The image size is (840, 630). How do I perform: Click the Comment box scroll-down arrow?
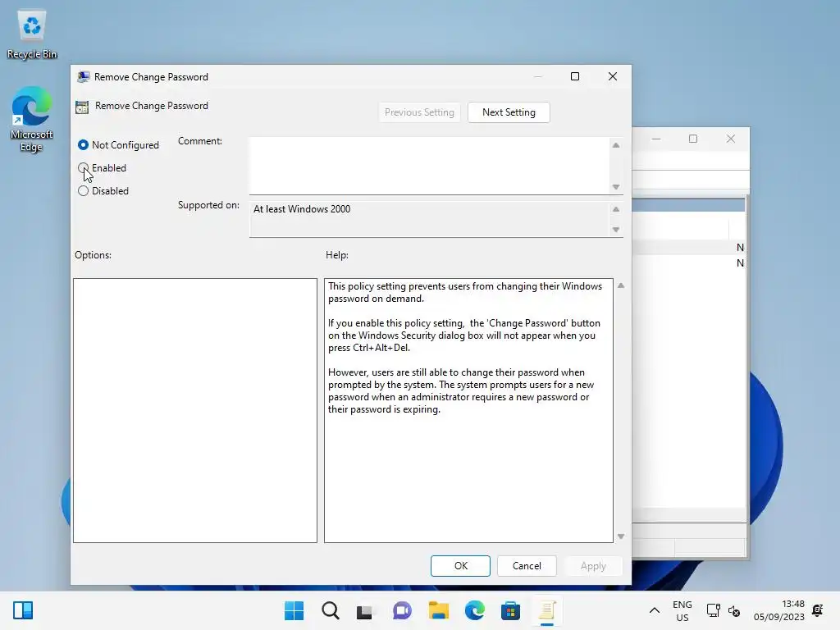[616, 187]
